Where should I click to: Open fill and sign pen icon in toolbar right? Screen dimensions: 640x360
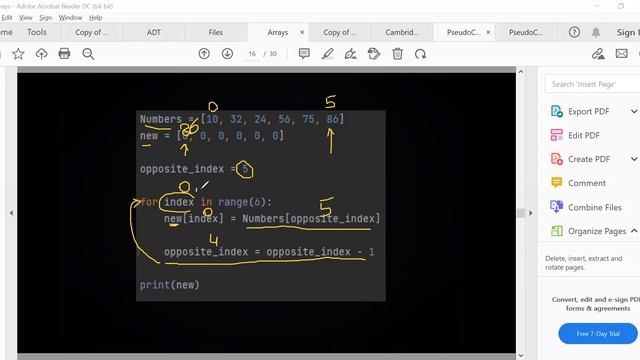click(x=598, y=54)
